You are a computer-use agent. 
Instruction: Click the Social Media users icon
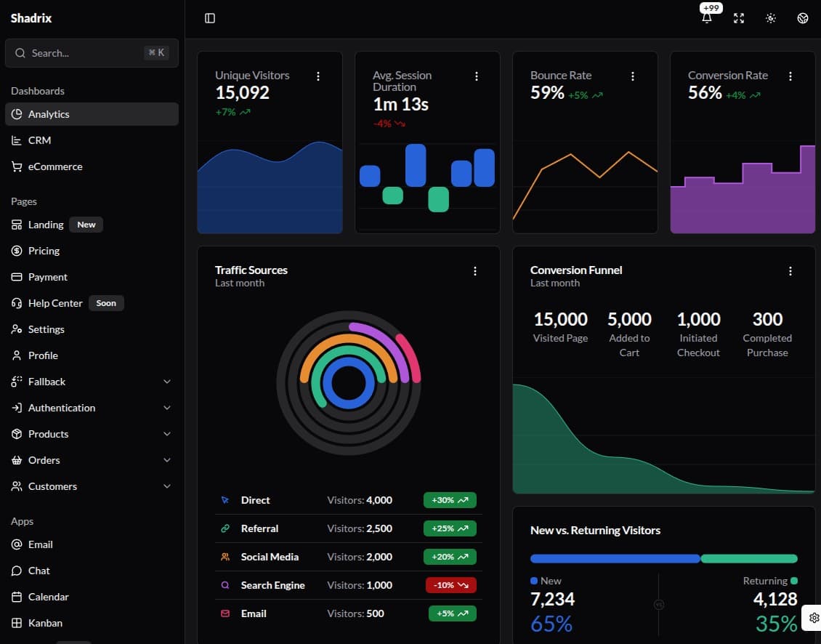[225, 557]
